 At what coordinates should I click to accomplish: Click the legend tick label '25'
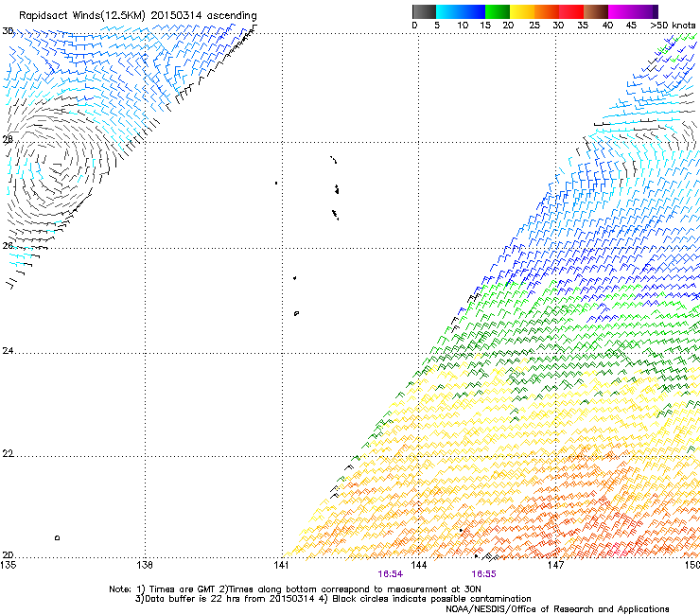click(x=534, y=26)
